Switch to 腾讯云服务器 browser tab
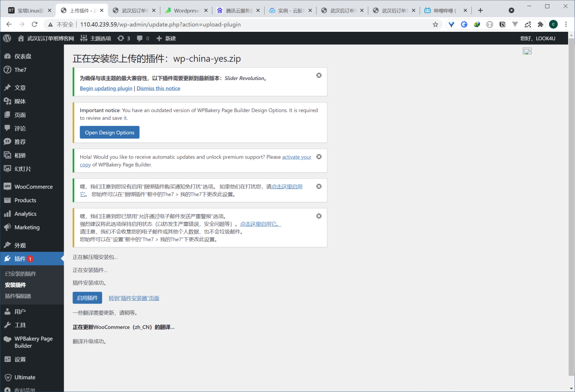575x392 pixels. [238, 10]
